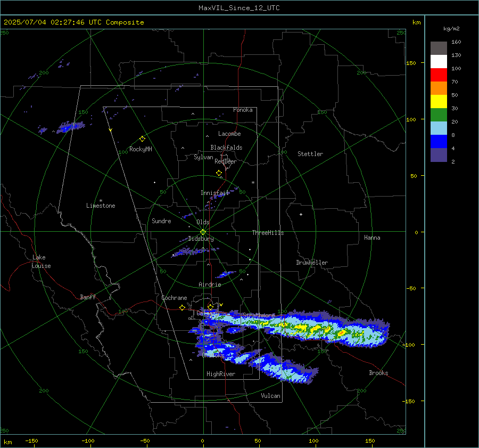
Task: Click the 160 value in the legend
Action: coord(456,42)
